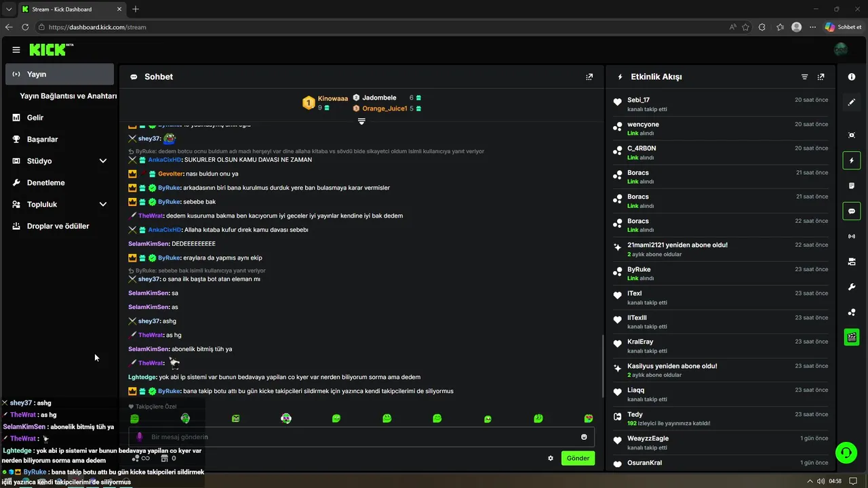Click the pencil edit icon in right sidebar
Viewport: 868px width, 488px height.
pyautogui.click(x=852, y=102)
